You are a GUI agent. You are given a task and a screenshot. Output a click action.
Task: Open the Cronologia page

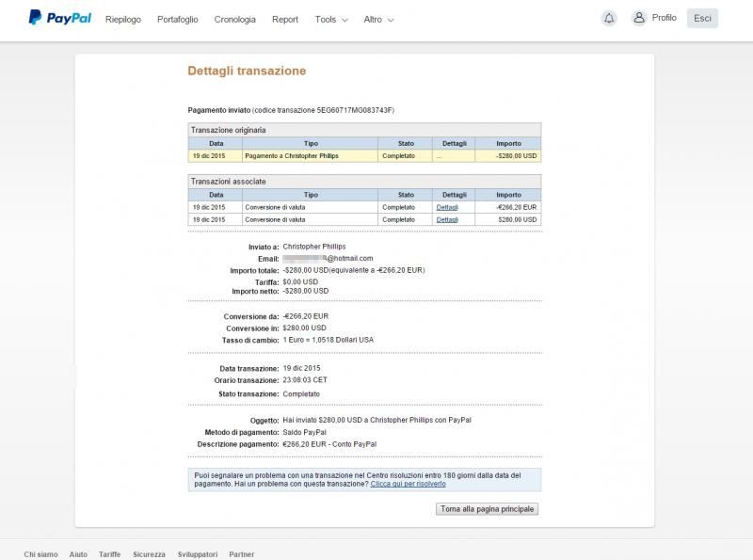[x=234, y=19]
